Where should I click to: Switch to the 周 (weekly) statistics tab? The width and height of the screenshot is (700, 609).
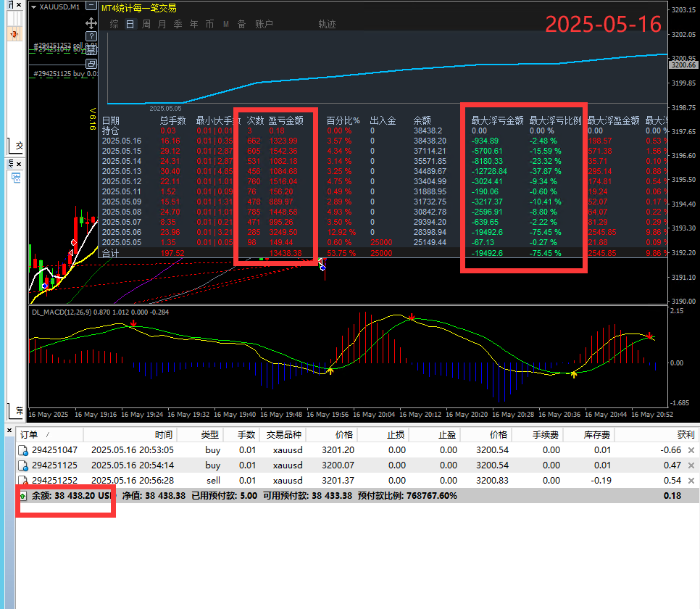(x=146, y=24)
